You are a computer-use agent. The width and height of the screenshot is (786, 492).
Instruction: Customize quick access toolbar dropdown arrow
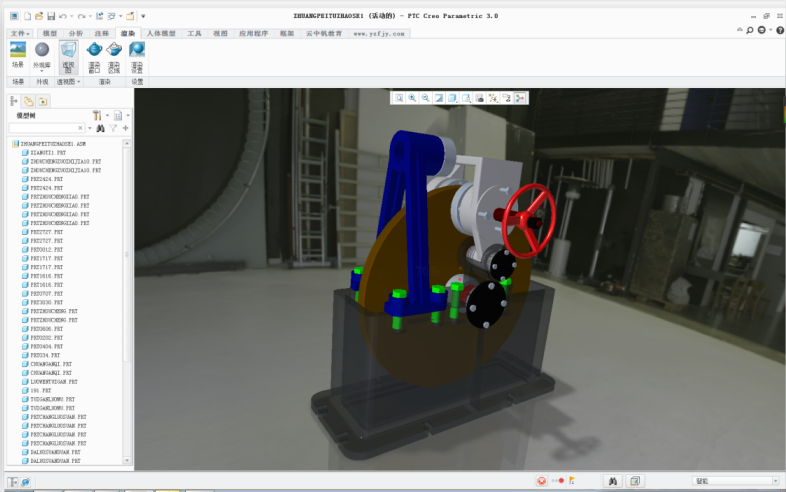[x=143, y=16]
